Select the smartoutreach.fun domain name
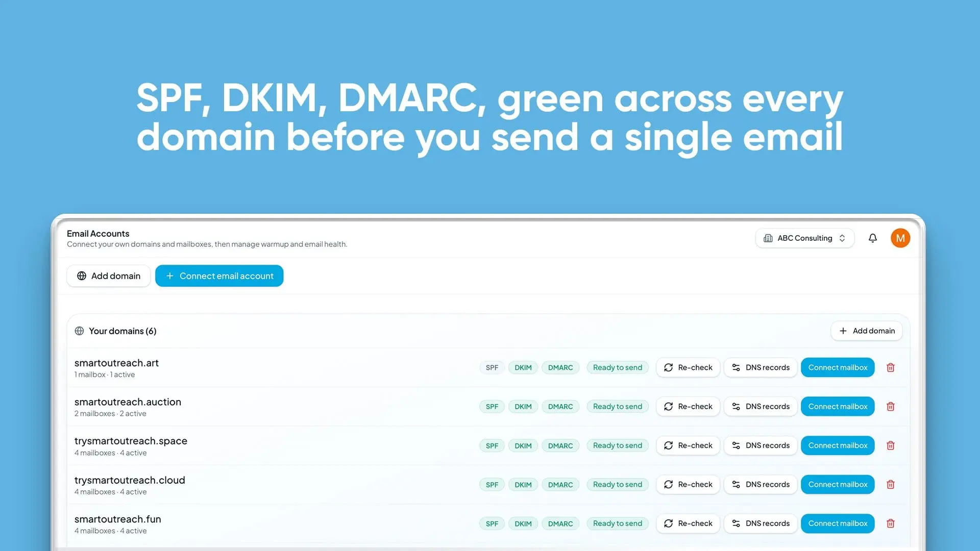The height and width of the screenshot is (551, 980). (x=117, y=519)
